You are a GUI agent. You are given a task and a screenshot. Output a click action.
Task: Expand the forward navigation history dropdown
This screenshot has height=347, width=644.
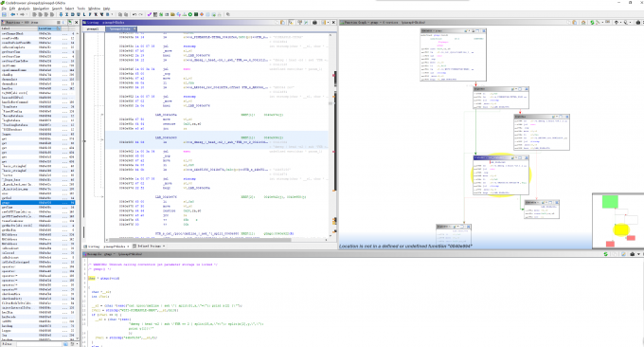pos(27,14)
